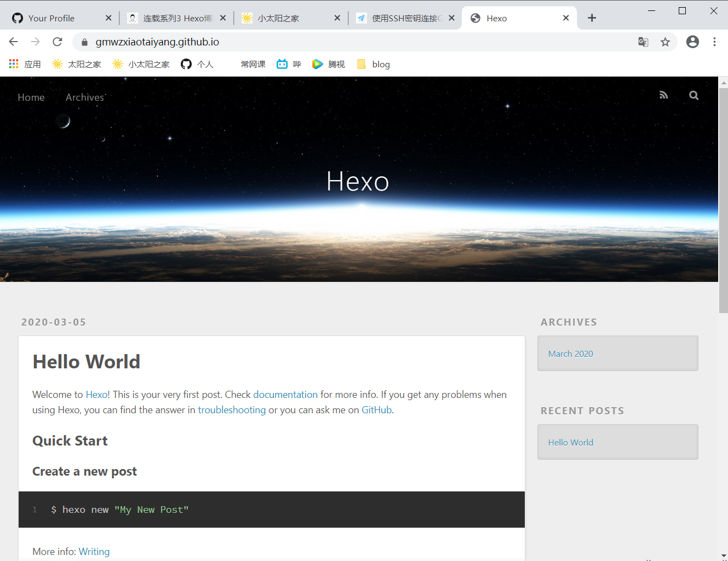Open Chrome three-dot menu

[x=714, y=42]
